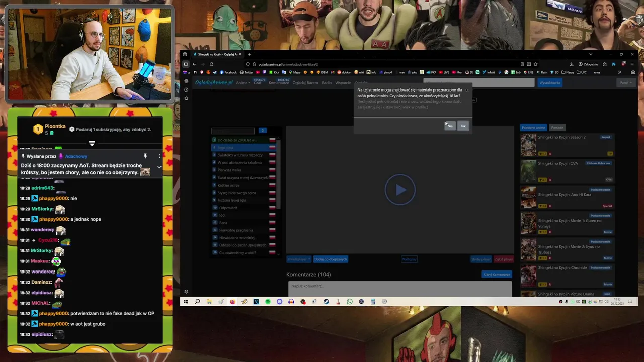Viewport: 644px width, 362px height.
Task: Select episode Idol
Action: pyautogui.click(x=244, y=215)
